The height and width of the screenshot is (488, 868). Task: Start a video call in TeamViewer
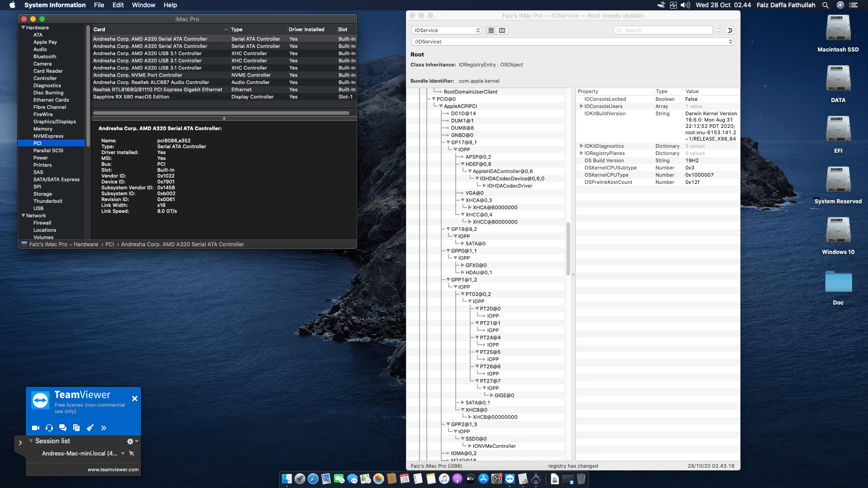click(35, 427)
